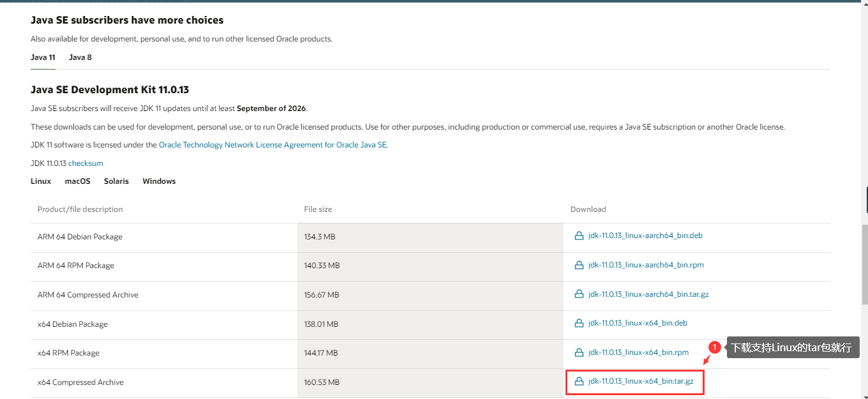Select the Windows platform tab
The width and height of the screenshot is (868, 399).
(158, 181)
